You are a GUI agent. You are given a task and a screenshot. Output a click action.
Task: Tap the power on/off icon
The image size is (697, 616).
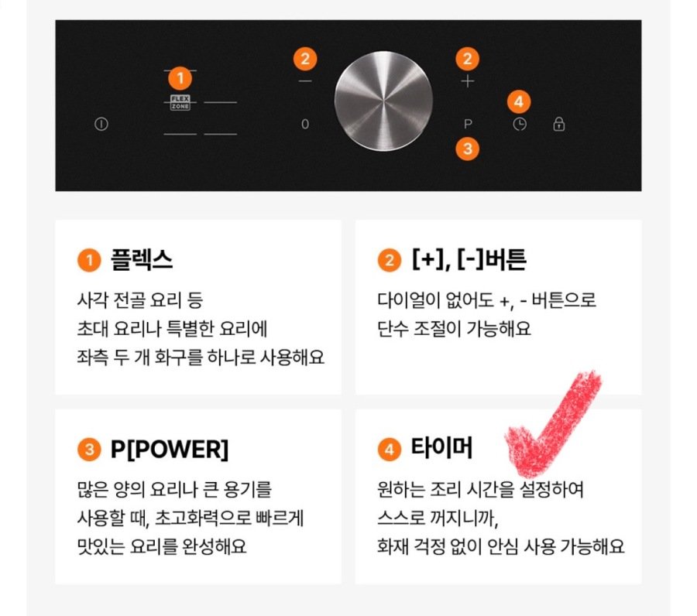(x=101, y=124)
